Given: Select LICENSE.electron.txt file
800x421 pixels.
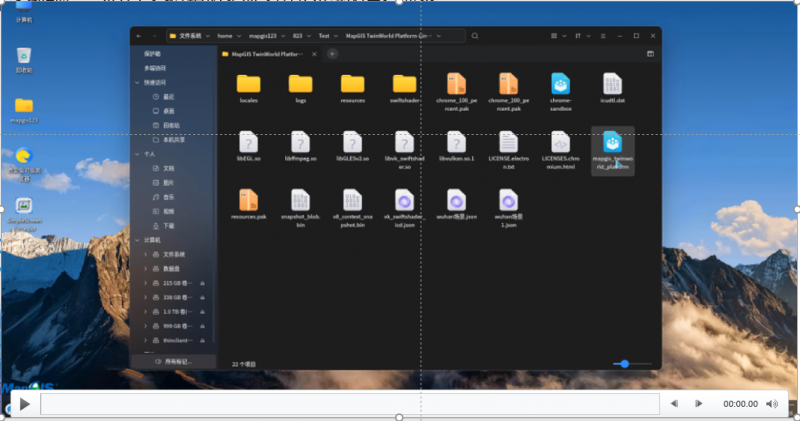Looking at the screenshot, I should coord(509,150).
